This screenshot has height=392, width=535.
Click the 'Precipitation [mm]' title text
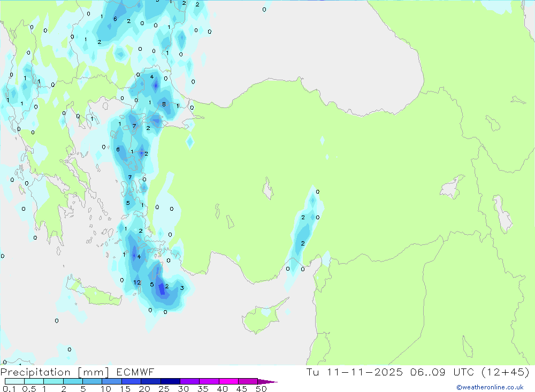pyautogui.click(x=55, y=372)
